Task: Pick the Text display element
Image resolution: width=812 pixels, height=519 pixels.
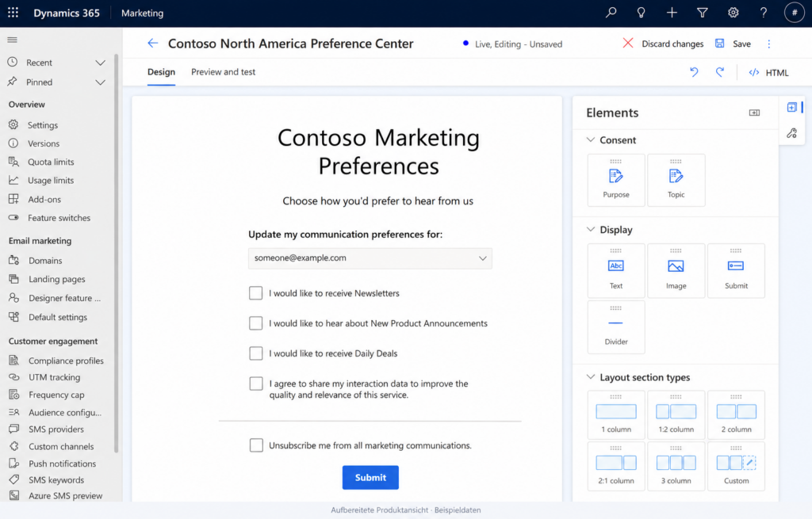Action: click(615, 271)
